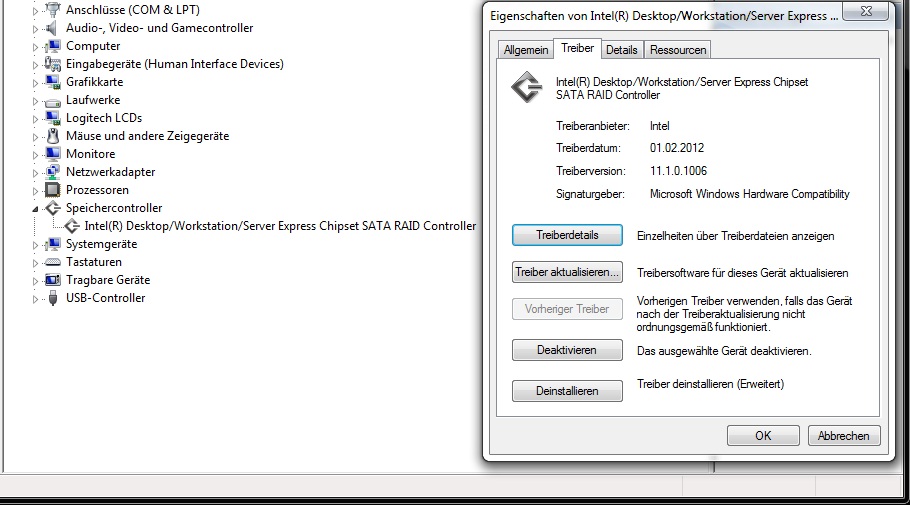Click the USB-Controller icon
Screen dimensions: 910x505
(53, 298)
